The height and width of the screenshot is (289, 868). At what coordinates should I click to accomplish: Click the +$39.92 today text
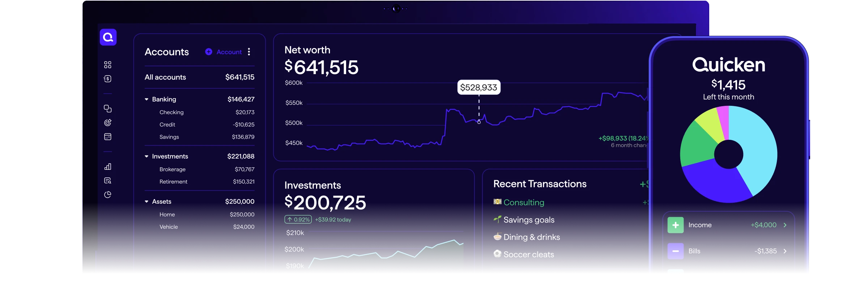[x=333, y=220]
